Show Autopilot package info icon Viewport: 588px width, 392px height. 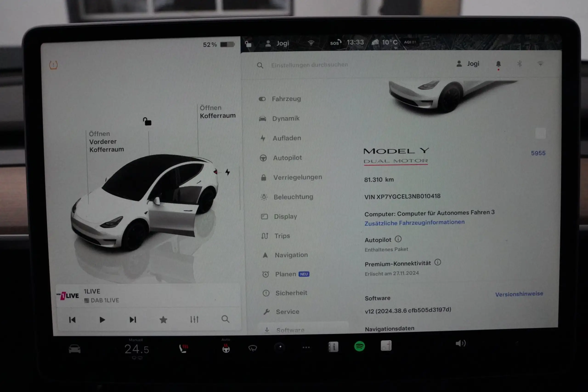398,239
